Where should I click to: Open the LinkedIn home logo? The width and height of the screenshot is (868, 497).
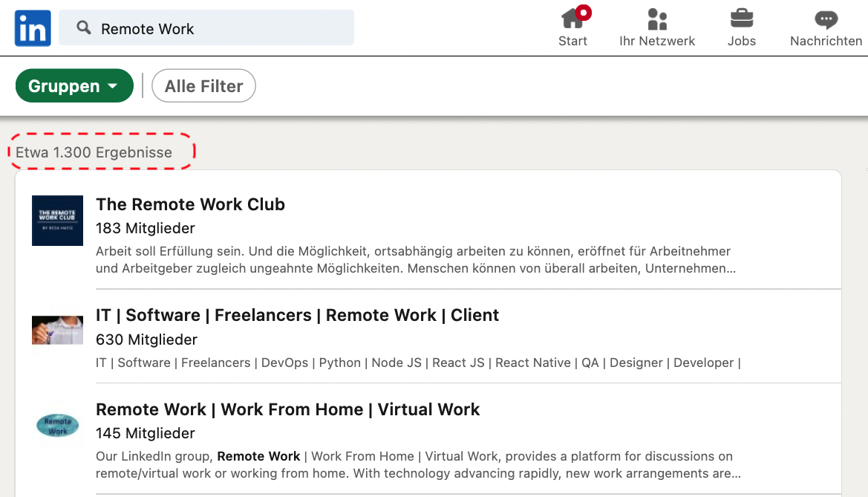(33, 28)
